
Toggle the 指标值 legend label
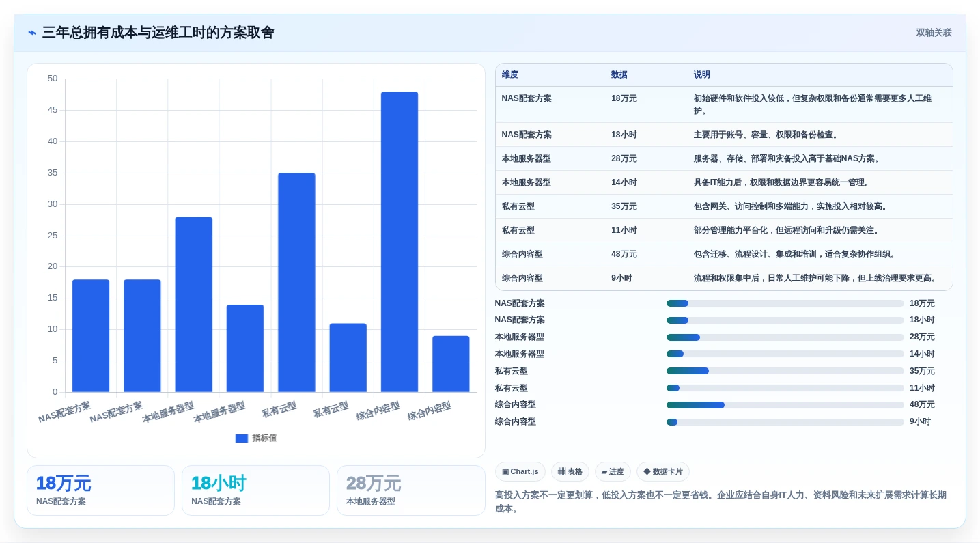pos(264,438)
